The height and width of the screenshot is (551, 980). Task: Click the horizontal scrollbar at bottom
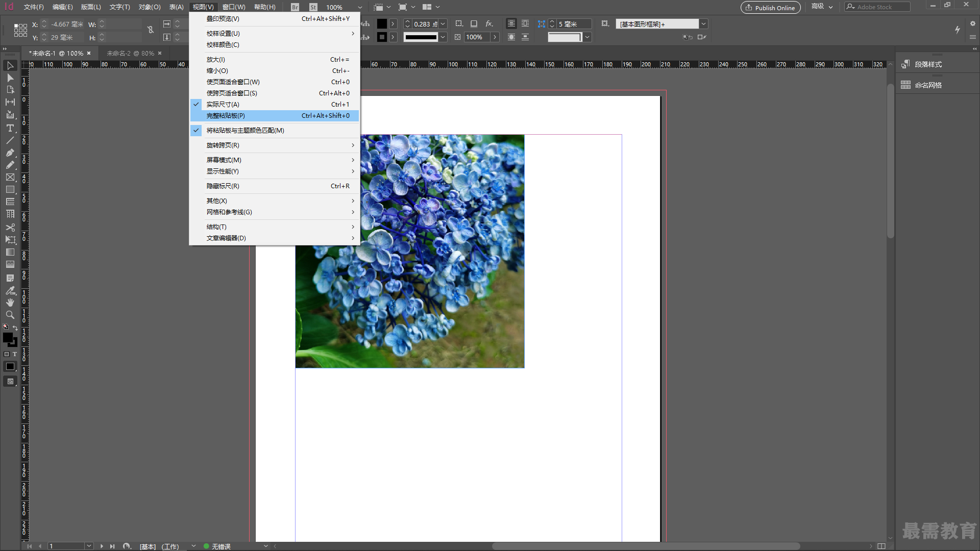[645, 546]
